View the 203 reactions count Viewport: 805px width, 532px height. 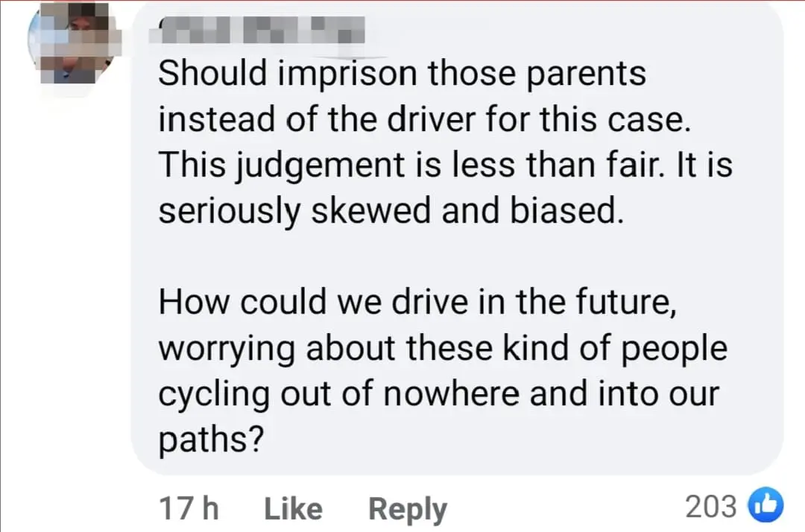pos(711,507)
